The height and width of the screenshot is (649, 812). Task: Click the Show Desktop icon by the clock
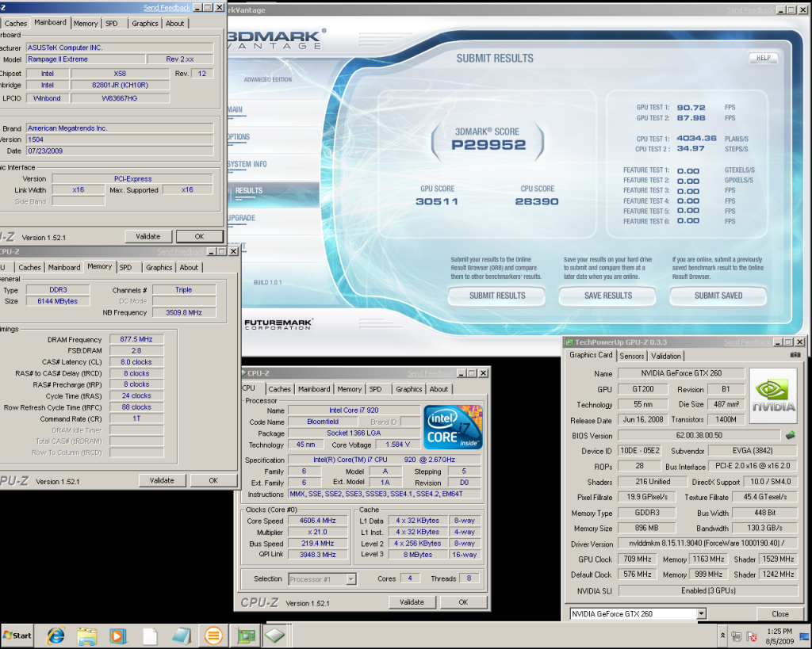click(805, 636)
